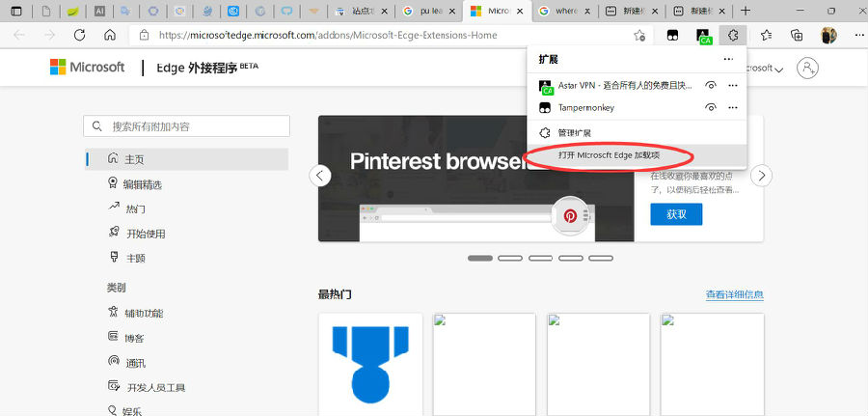This screenshot has width=868, height=416.
Task: Open the Collections toolbar icon
Action: (x=797, y=36)
